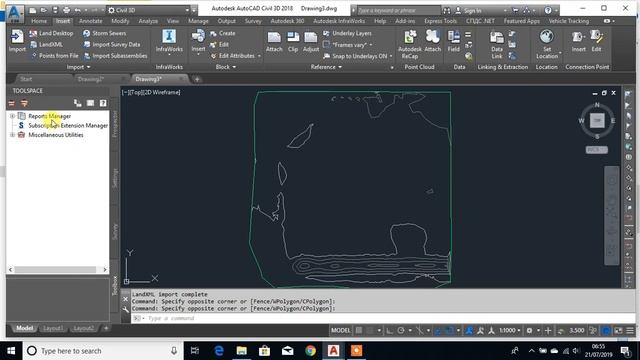
Task: Open Google Chrome from the taskbar
Action: [311, 351]
